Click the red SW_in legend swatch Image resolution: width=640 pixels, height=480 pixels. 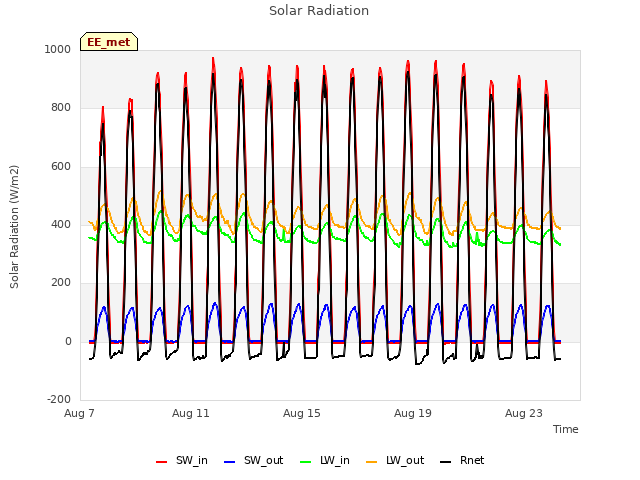click(162, 462)
